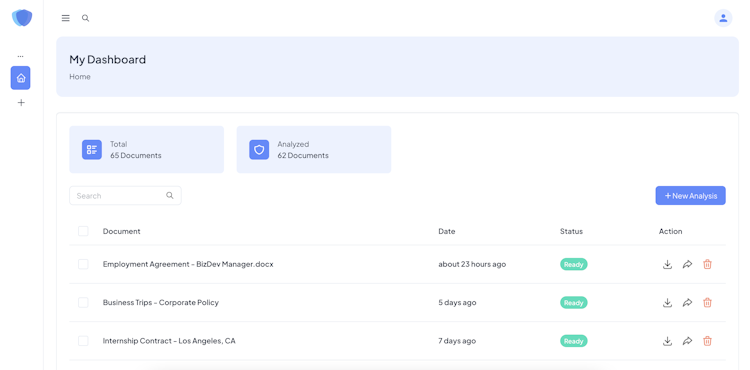Delete the Business Trips – Corporate Policy document
Viewport: 750px width, 370px height.
(707, 303)
